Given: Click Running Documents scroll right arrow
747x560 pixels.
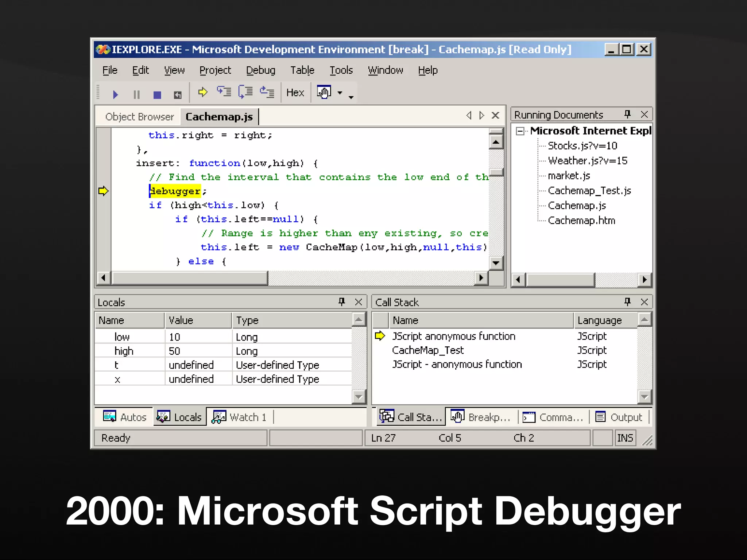Looking at the screenshot, I should (645, 280).
